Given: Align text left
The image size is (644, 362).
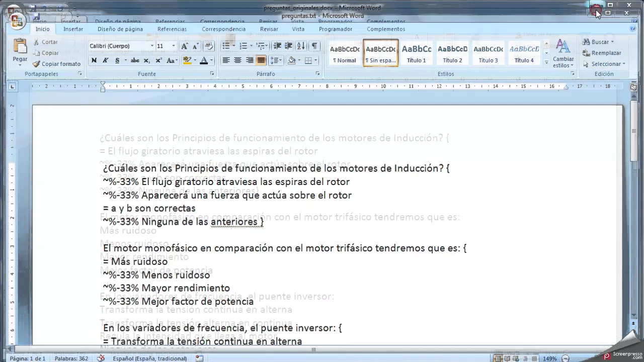Looking at the screenshot, I should pos(226,60).
